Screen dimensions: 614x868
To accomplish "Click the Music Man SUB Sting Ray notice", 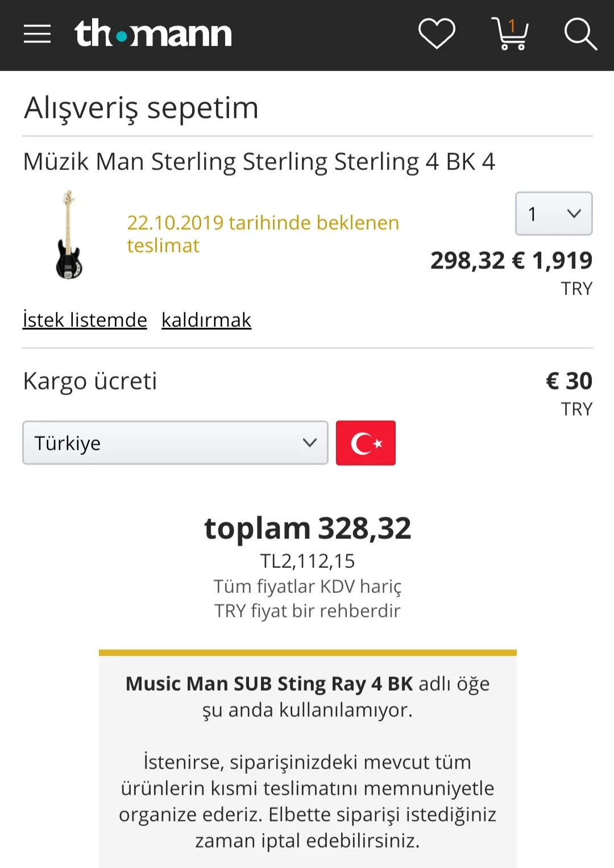I will click(x=308, y=696).
